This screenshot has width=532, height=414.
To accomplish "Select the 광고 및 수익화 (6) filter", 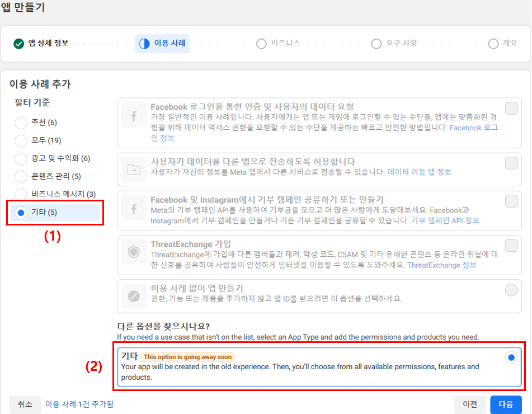I will coord(21,158).
